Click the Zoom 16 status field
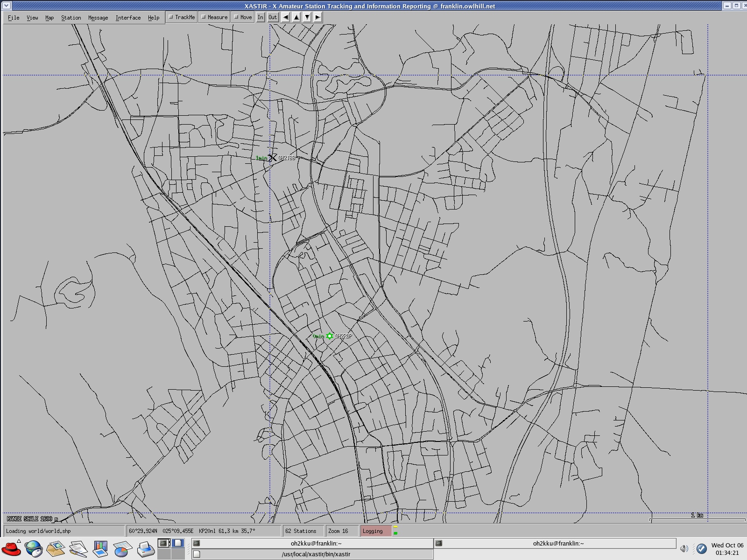This screenshot has height=560, width=747. click(341, 531)
